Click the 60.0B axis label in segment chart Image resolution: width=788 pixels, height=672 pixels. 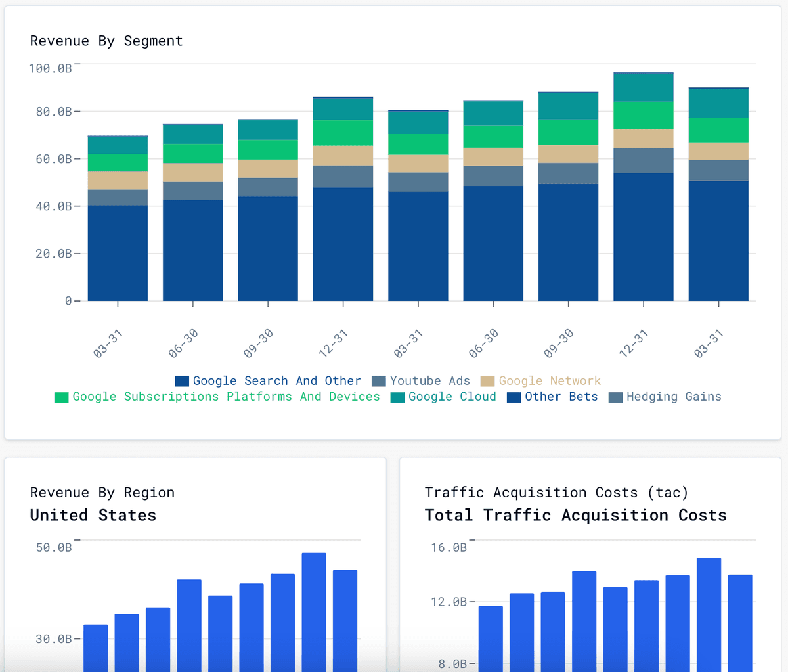pyautogui.click(x=54, y=159)
